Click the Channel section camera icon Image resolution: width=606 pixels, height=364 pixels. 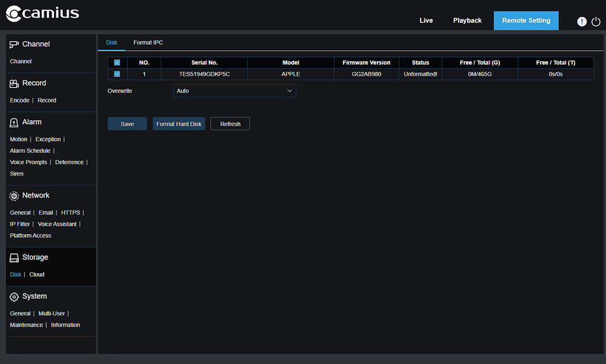[14, 44]
